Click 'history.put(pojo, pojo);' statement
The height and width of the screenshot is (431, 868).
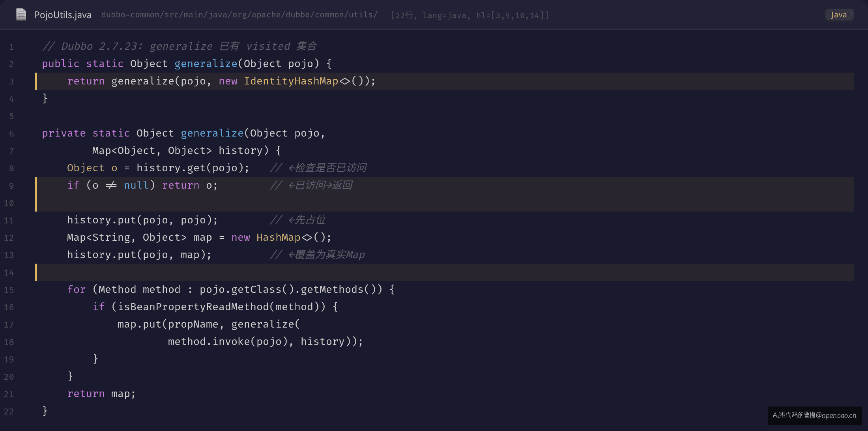pyautogui.click(x=142, y=220)
